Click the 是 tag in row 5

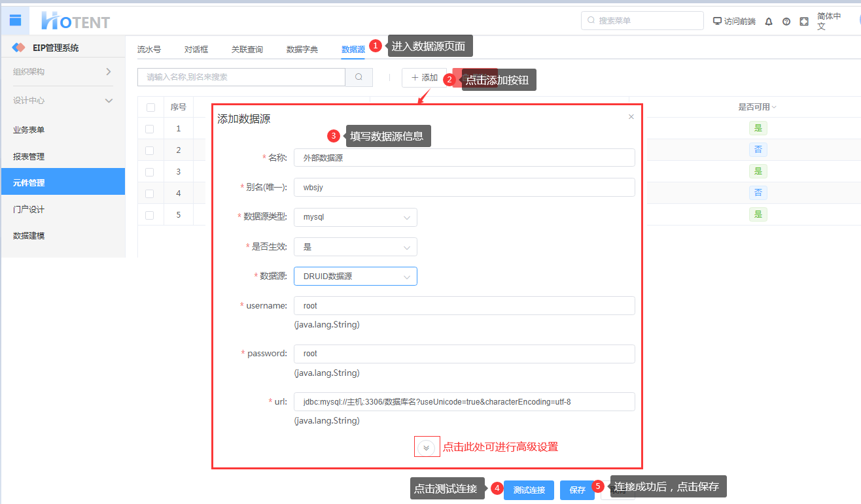point(758,214)
